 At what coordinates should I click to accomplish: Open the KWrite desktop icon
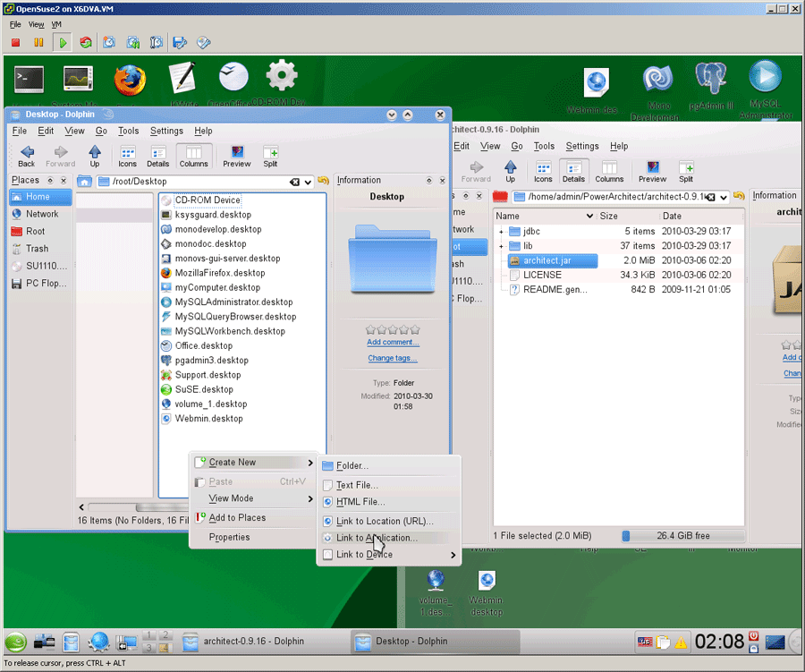pos(182,78)
